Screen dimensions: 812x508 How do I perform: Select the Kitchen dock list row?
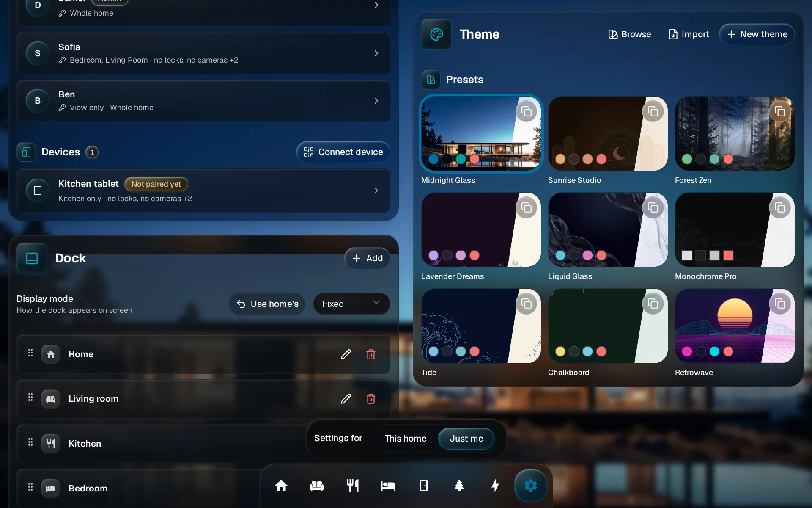click(x=203, y=444)
